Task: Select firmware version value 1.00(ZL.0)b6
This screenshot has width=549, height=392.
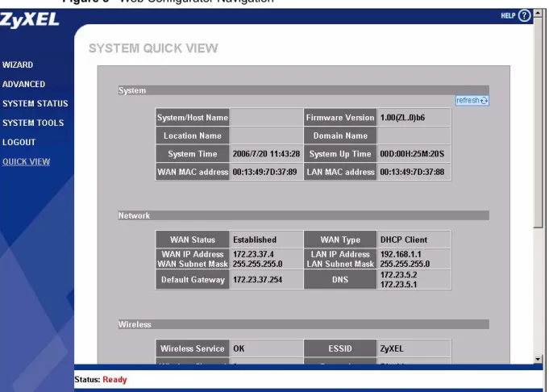Action: pos(402,117)
